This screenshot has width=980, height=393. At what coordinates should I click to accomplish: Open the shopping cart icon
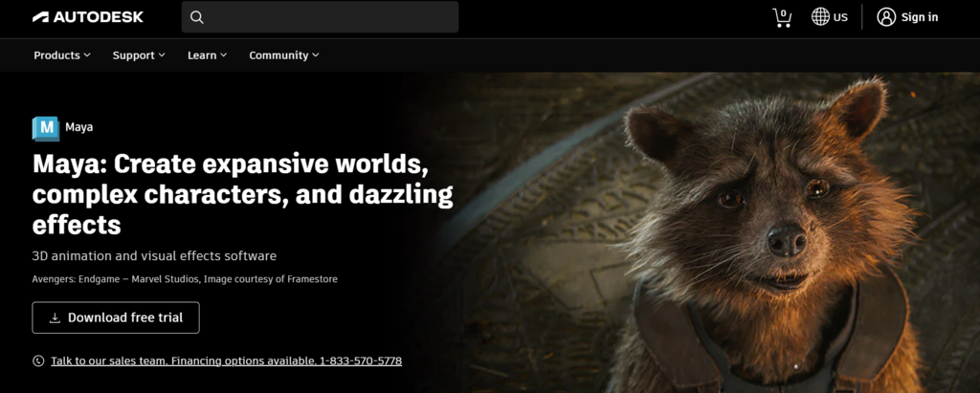[782, 17]
